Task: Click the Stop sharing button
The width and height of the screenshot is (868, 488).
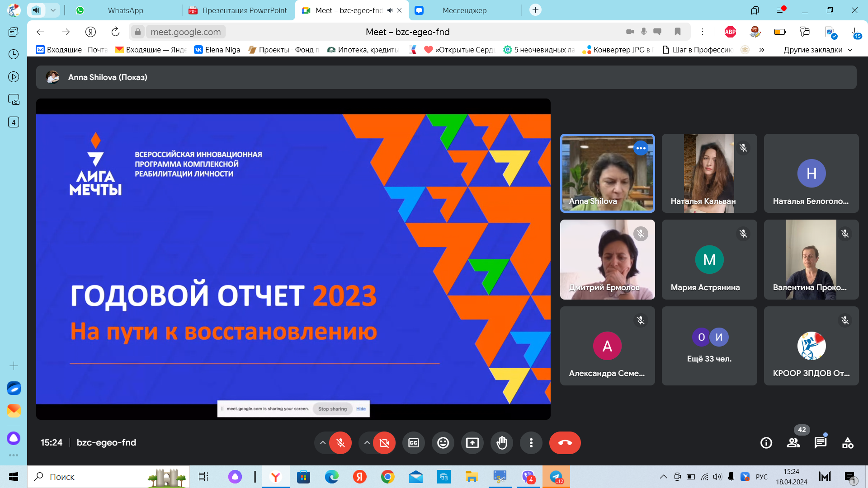Action: [x=332, y=409]
